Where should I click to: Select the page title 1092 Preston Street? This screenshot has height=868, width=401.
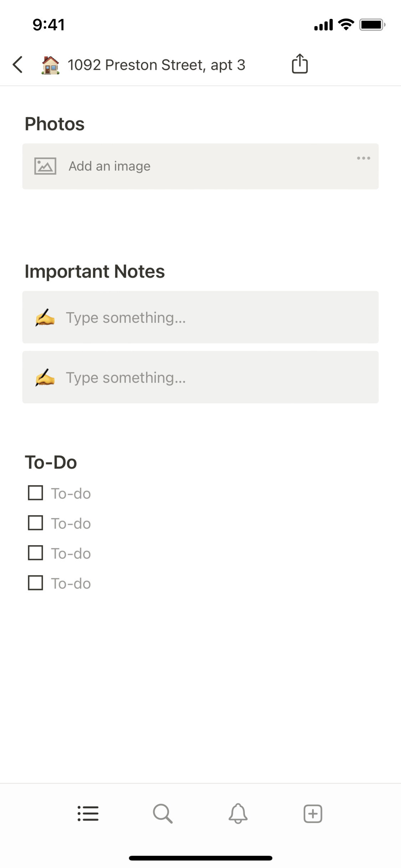[x=156, y=65]
